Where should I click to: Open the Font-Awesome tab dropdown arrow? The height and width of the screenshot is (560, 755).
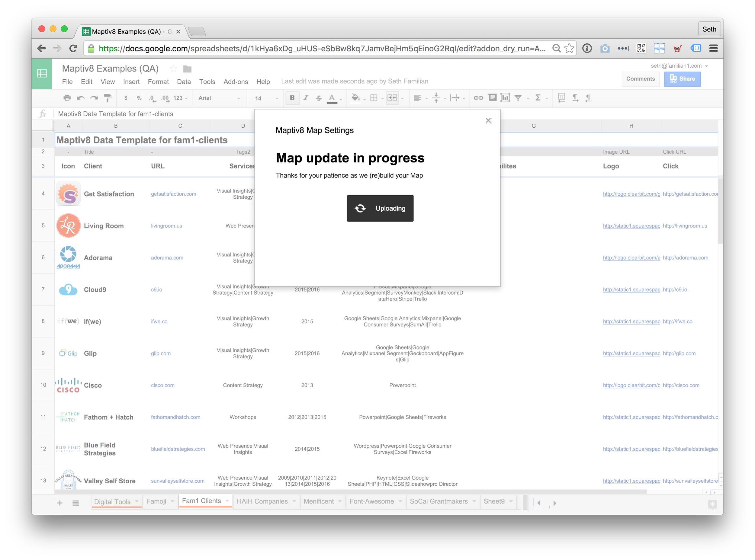pos(400,501)
